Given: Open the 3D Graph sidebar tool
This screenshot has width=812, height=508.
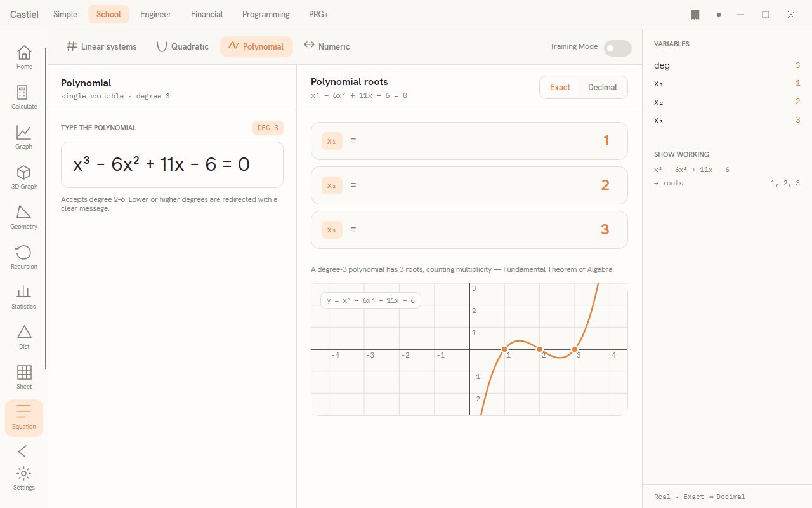Looking at the screenshot, I should pos(24,178).
